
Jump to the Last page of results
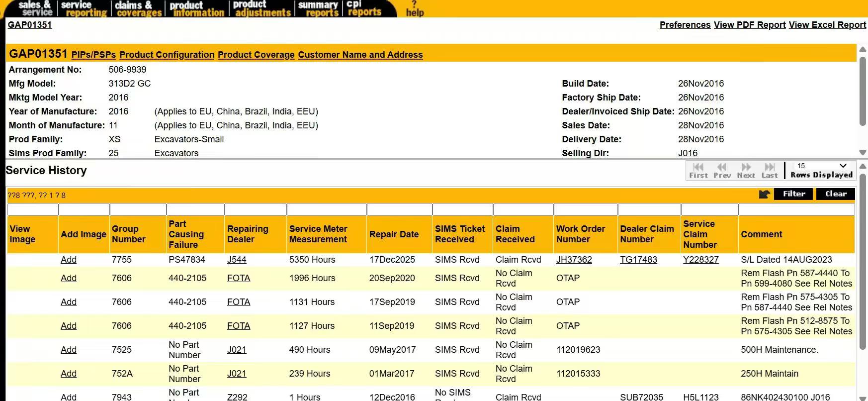tap(769, 170)
